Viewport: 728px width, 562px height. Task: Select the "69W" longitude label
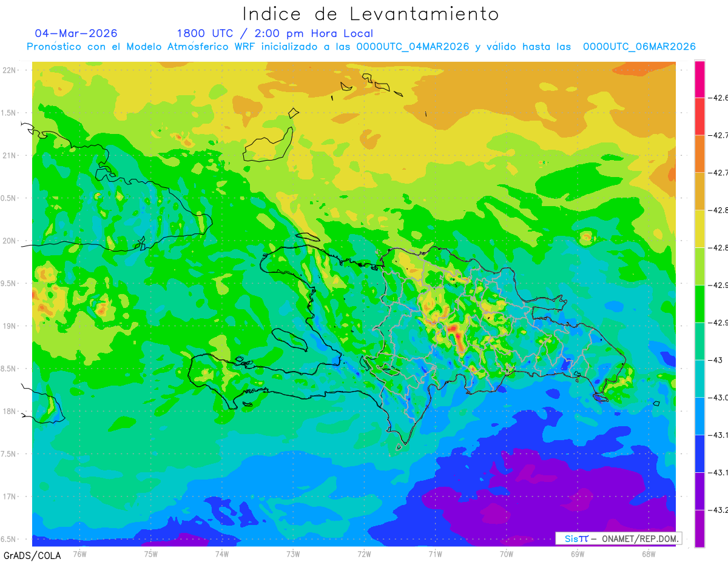(578, 554)
